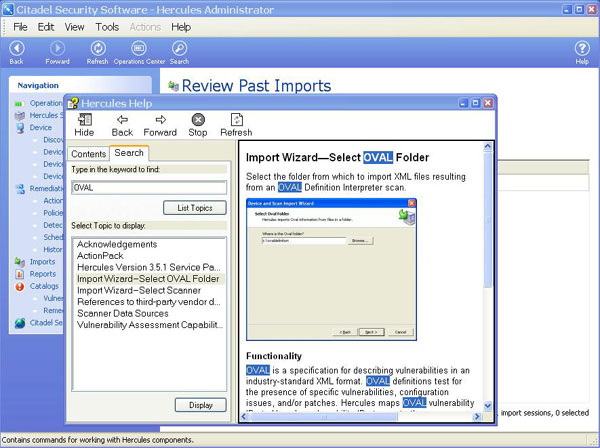Image resolution: width=600 pixels, height=448 pixels.
Task: Click the Help question mark icon
Action: tap(582, 50)
